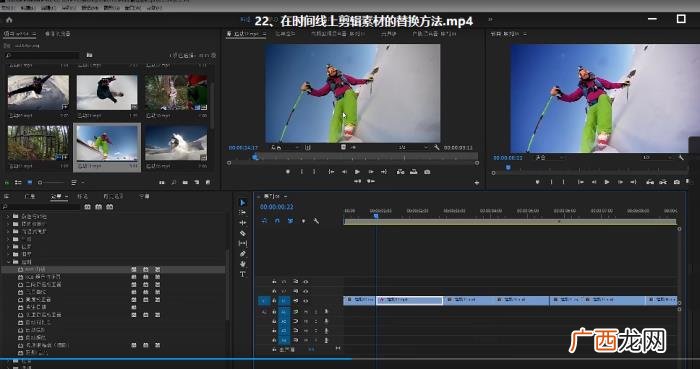The width and height of the screenshot is (700, 369).
Task: Switch Project panel to list view
Action: (x=18, y=182)
